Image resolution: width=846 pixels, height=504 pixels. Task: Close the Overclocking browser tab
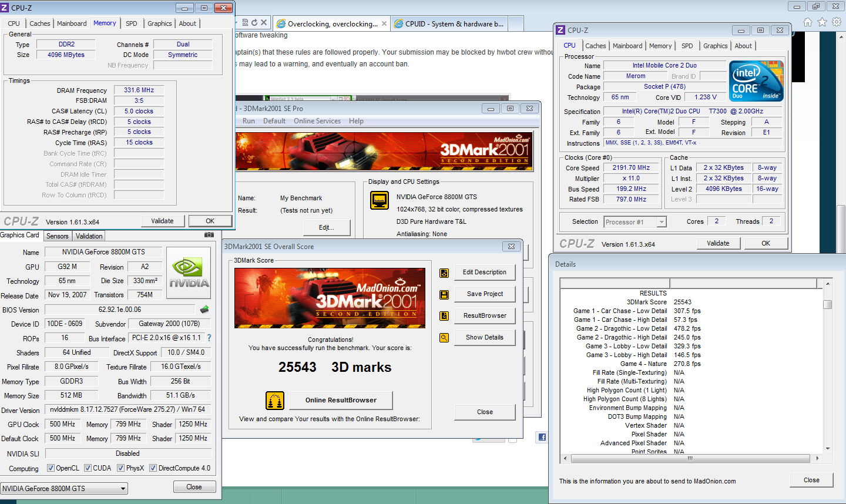coord(384,24)
